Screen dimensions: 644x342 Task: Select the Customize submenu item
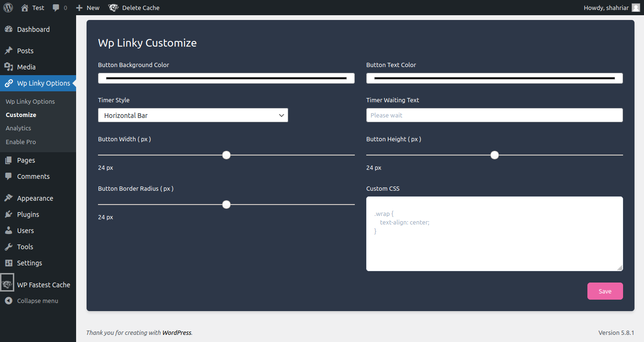pyautogui.click(x=21, y=115)
